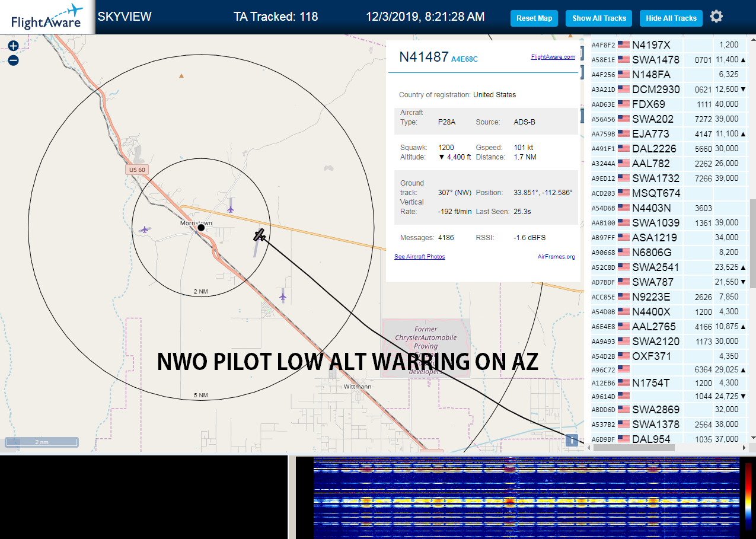
Task: Click the Show All Tracks button
Action: [599, 18]
